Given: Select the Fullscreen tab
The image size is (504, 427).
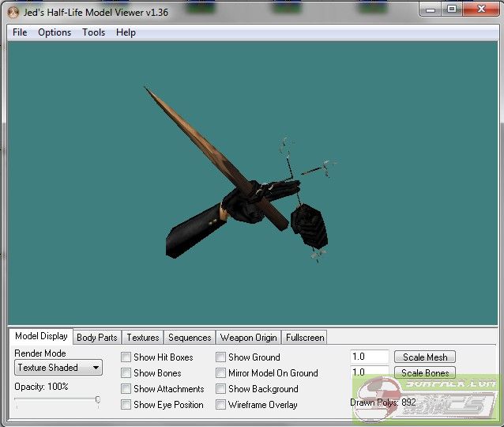Looking at the screenshot, I should click(305, 338).
